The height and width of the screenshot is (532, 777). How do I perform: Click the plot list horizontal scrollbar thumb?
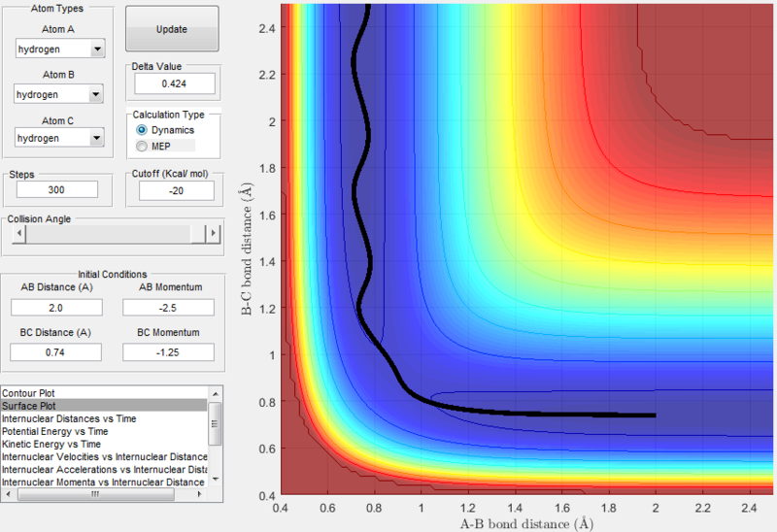pyautogui.click(x=95, y=494)
